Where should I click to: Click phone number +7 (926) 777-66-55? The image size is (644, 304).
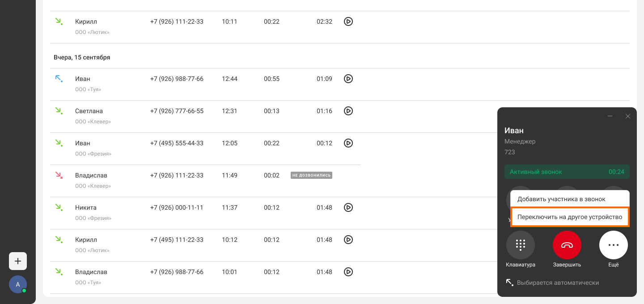[x=177, y=111]
